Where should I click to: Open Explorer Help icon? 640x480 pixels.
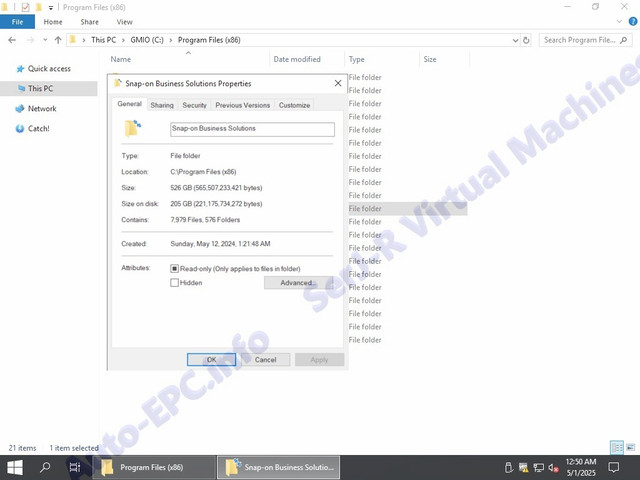pyautogui.click(x=633, y=22)
